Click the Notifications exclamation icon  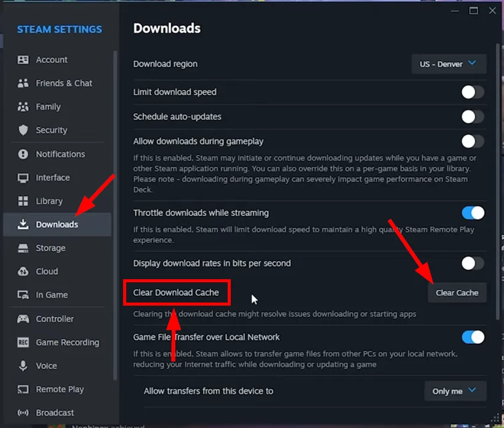tap(23, 154)
